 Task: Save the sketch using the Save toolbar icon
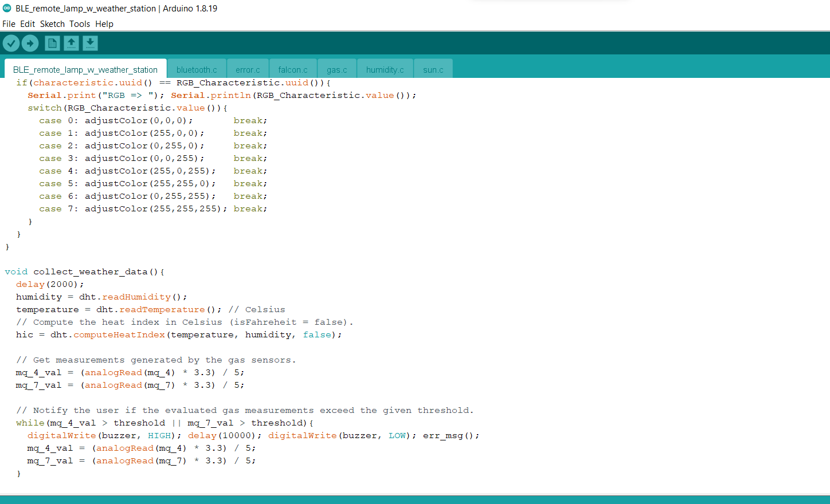pyautogui.click(x=90, y=43)
